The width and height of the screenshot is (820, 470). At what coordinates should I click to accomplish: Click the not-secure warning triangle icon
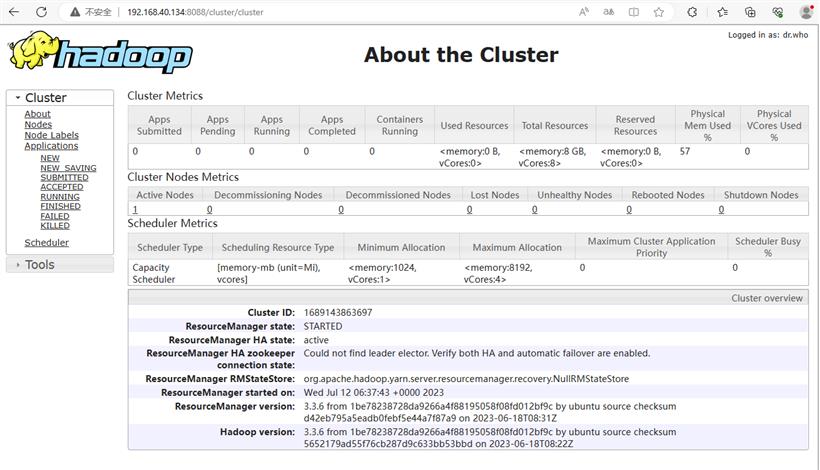[x=75, y=12]
